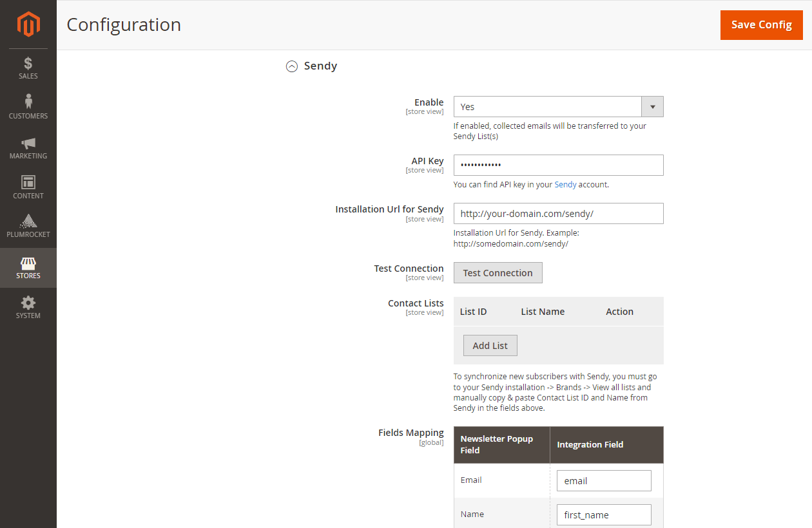Image resolution: width=812 pixels, height=528 pixels.
Task: Click the Add List button
Action: (x=490, y=346)
